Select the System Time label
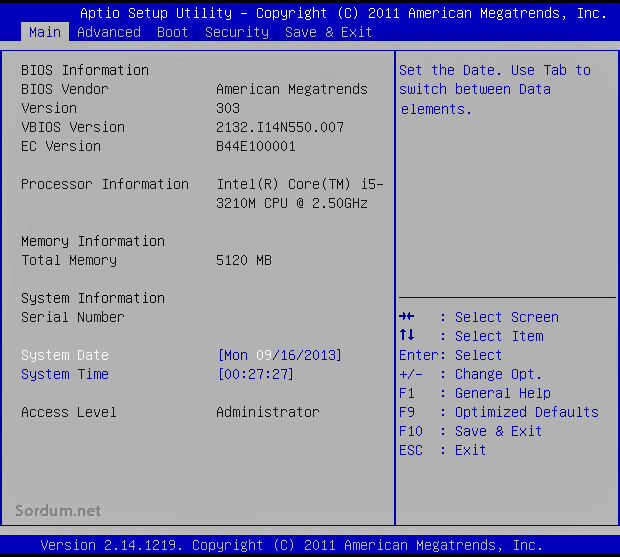Screen dimensions: 620x557 pyautogui.click(x=65, y=374)
